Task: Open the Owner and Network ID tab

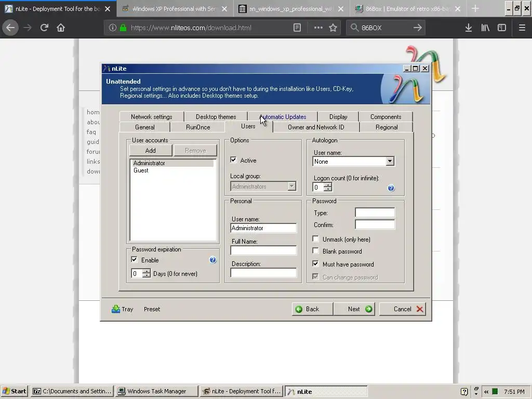Action: click(x=316, y=127)
